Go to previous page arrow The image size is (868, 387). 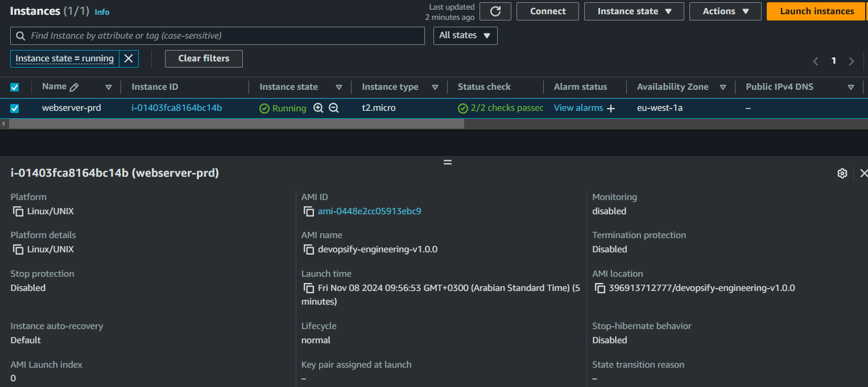(x=816, y=61)
